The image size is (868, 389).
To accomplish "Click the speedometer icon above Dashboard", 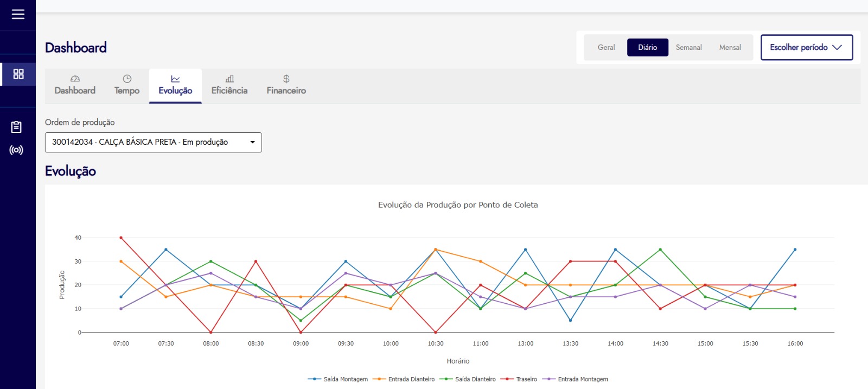I will point(75,79).
